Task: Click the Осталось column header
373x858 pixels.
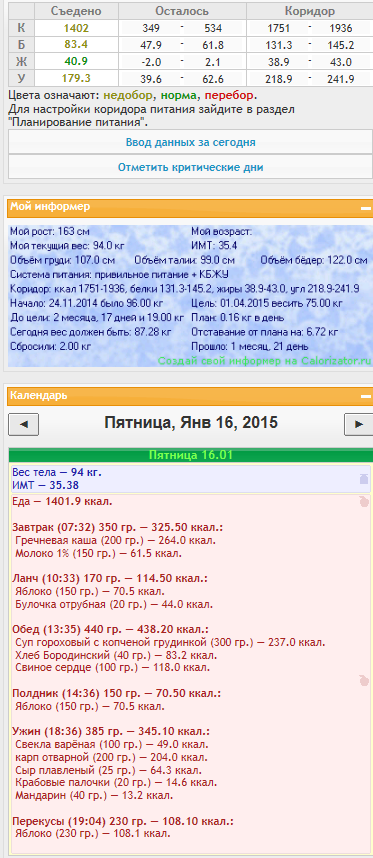Action: pos(182,11)
